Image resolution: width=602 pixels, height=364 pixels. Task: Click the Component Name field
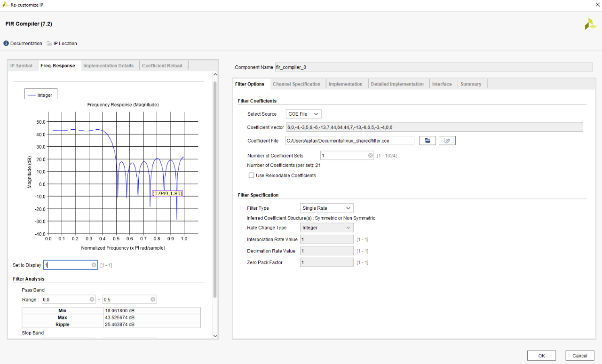coord(434,67)
